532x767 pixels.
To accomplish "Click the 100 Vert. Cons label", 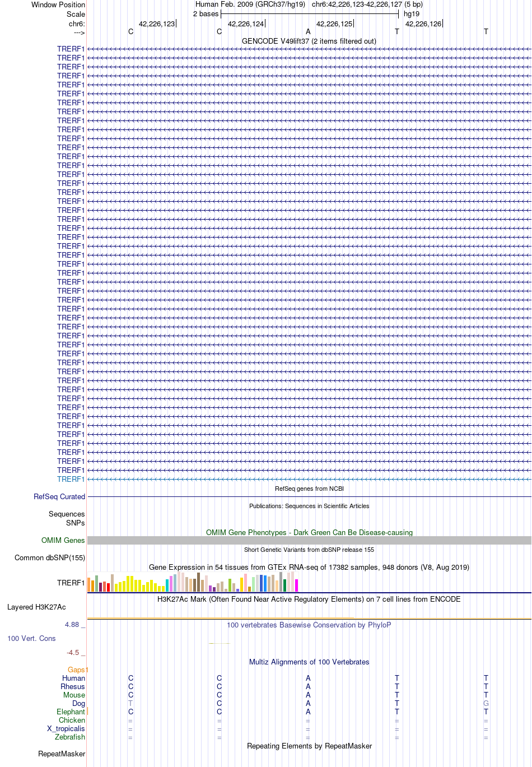I will 31,638.
